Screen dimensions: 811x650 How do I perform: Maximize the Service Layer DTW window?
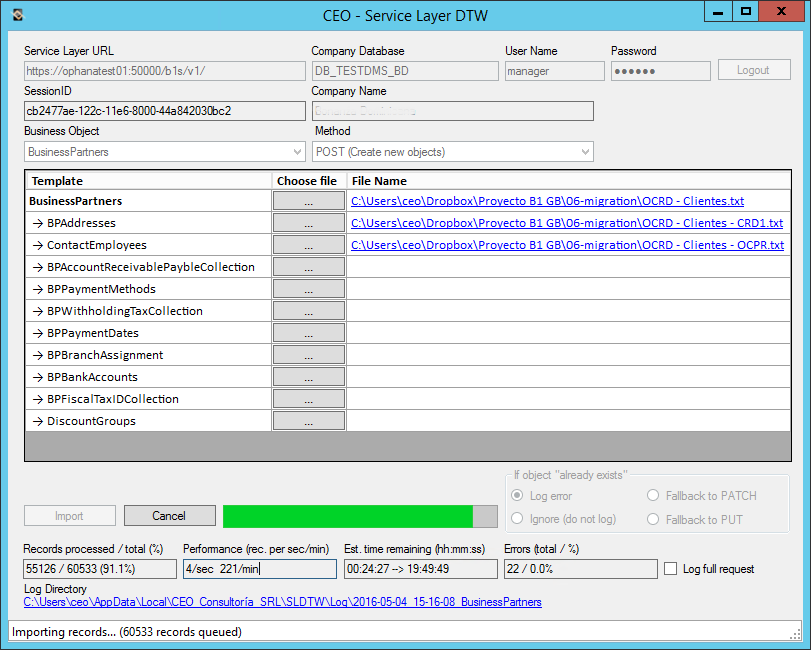(x=745, y=12)
